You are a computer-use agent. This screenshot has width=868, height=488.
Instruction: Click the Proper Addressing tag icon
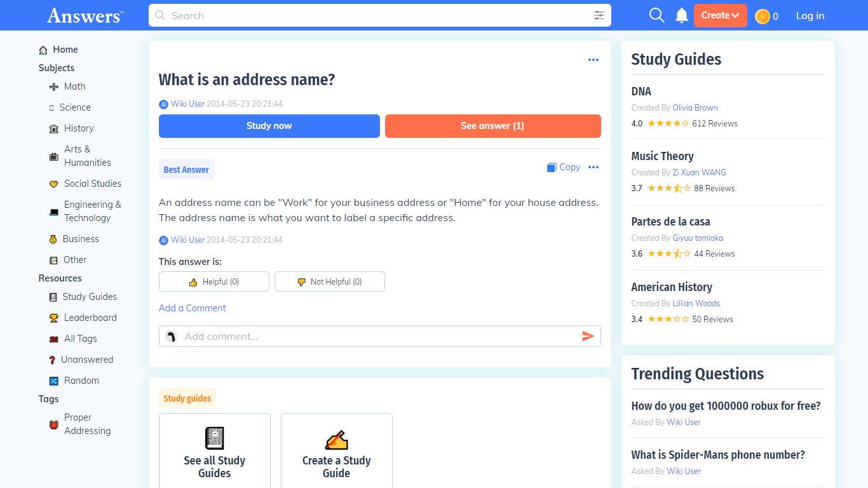click(x=54, y=424)
